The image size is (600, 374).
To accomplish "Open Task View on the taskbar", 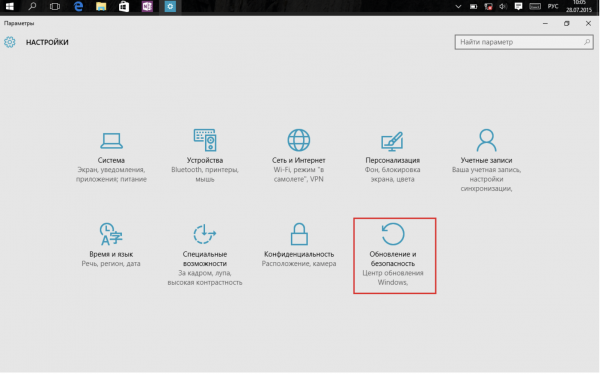I will 55,7.
